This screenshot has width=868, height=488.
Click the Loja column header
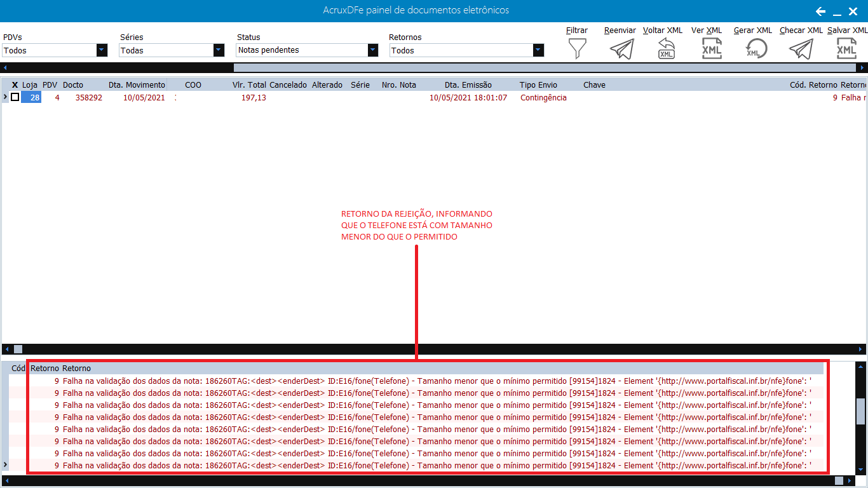pyautogui.click(x=30, y=85)
